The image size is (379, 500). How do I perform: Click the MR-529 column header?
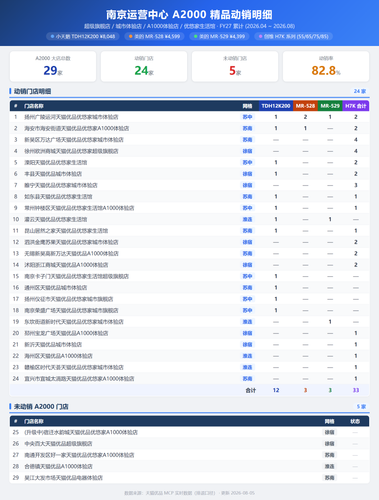pyautogui.click(x=330, y=106)
